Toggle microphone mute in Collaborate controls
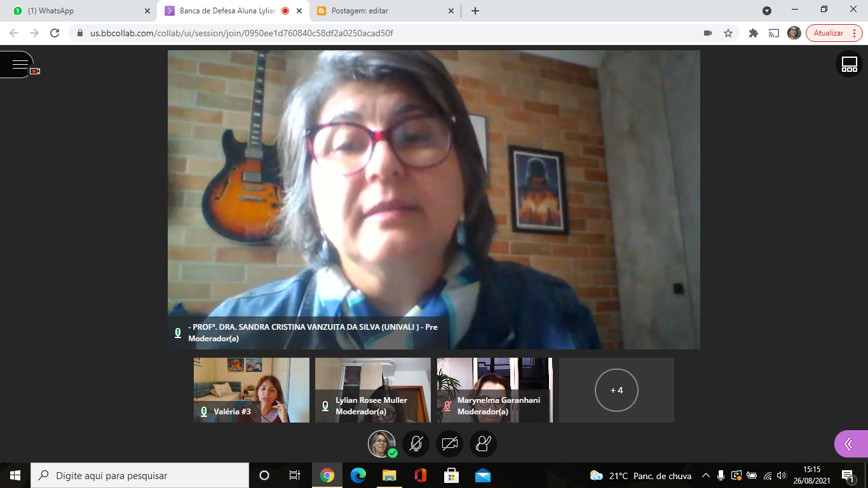Viewport: 868px width, 488px height. tap(416, 444)
